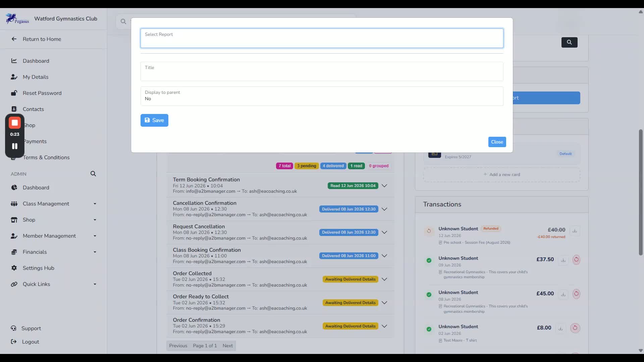Expand Order Confirmation email chevron
Viewport: 644px width, 362px height.
(x=384, y=326)
